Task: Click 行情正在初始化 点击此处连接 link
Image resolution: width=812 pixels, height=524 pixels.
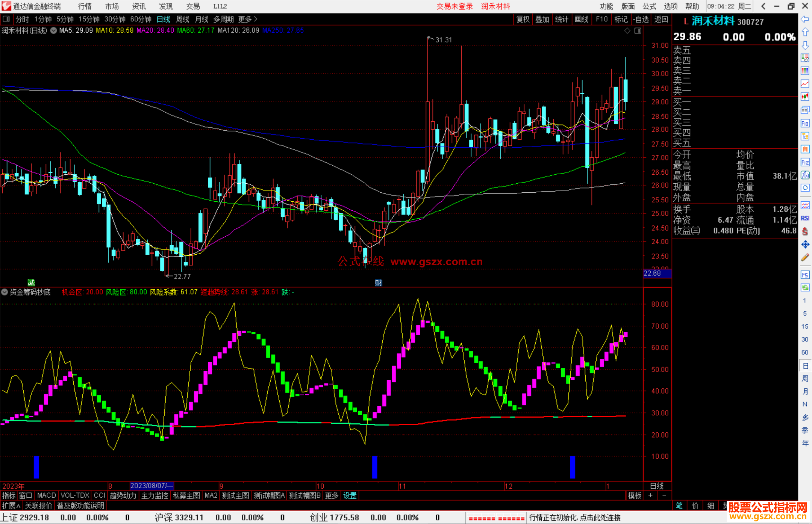Action: coord(574,518)
